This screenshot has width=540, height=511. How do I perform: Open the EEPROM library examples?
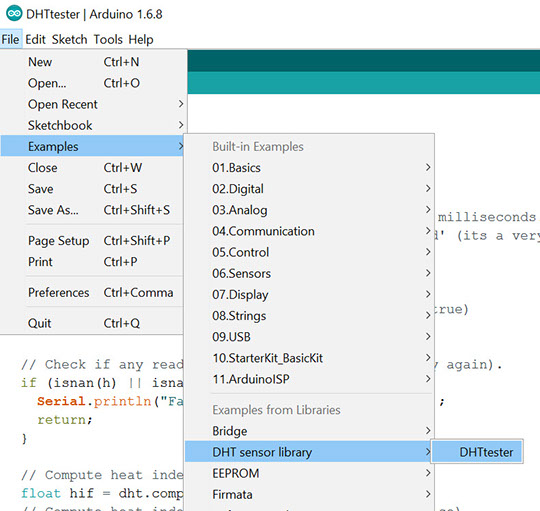click(x=309, y=473)
